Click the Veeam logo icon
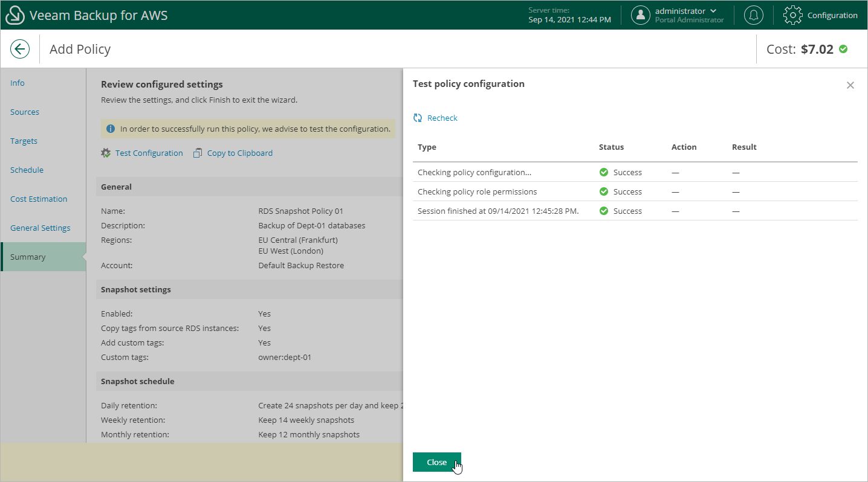The width and height of the screenshot is (868, 482). pos(15,15)
